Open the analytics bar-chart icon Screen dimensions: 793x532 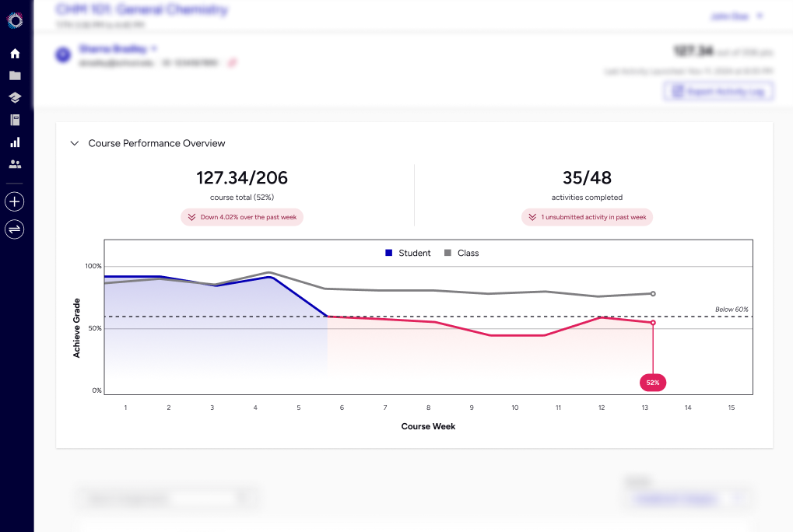pos(14,142)
